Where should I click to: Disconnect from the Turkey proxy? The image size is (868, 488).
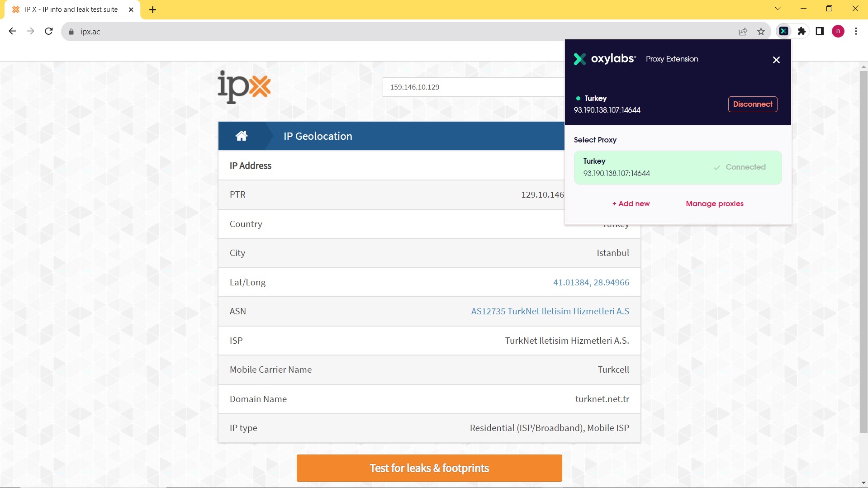coord(753,104)
